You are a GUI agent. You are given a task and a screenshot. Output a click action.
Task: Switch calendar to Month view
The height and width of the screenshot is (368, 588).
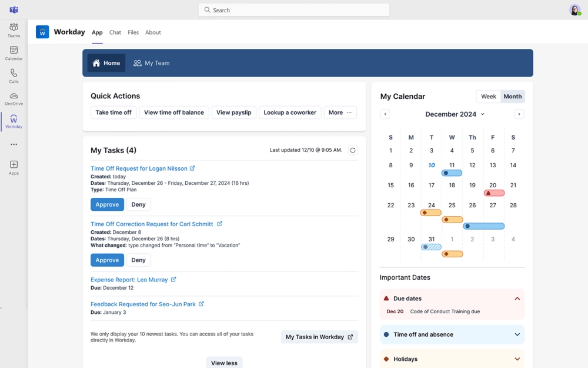[x=512, y=97]
